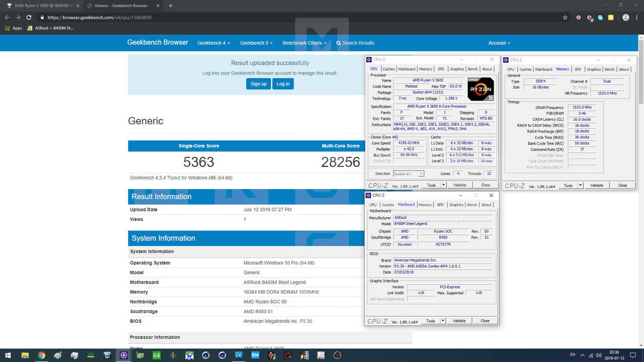Open the BM taskbar icon

click(x=255, y=355)
